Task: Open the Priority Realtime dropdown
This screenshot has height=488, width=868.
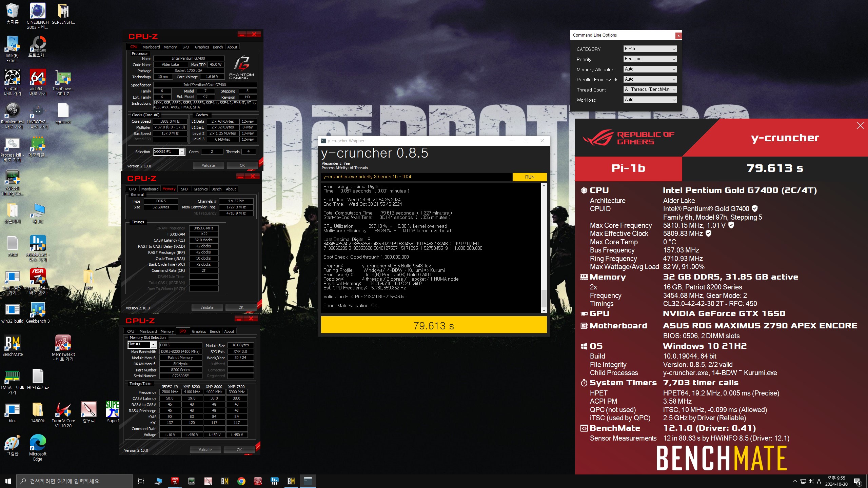Action: pos(650,59)
